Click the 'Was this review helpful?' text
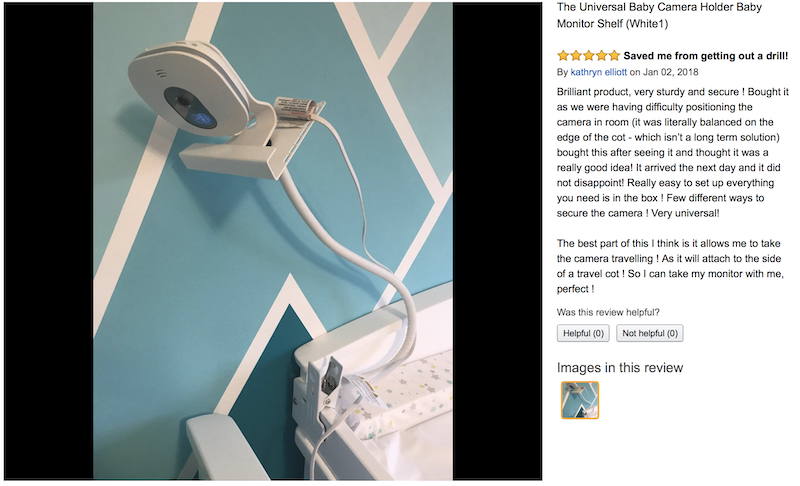 click(x=608, y=312)
